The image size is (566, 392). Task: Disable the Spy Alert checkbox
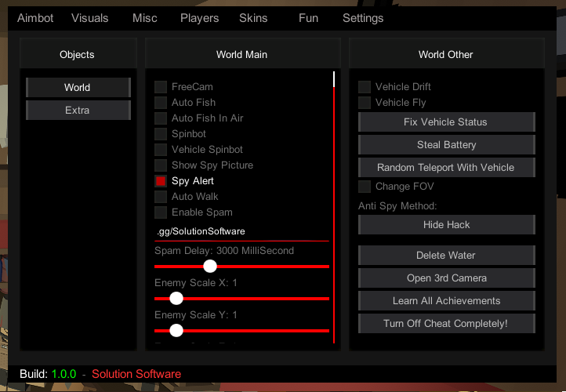(x=161, y=181)
